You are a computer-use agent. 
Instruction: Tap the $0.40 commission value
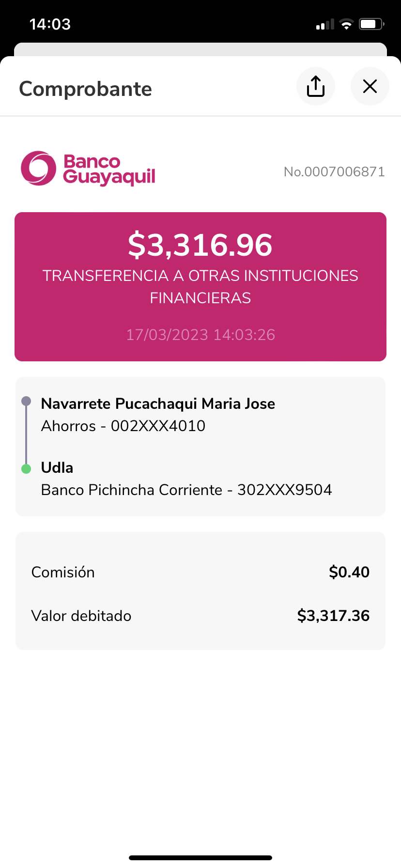(x=349, y=572)
